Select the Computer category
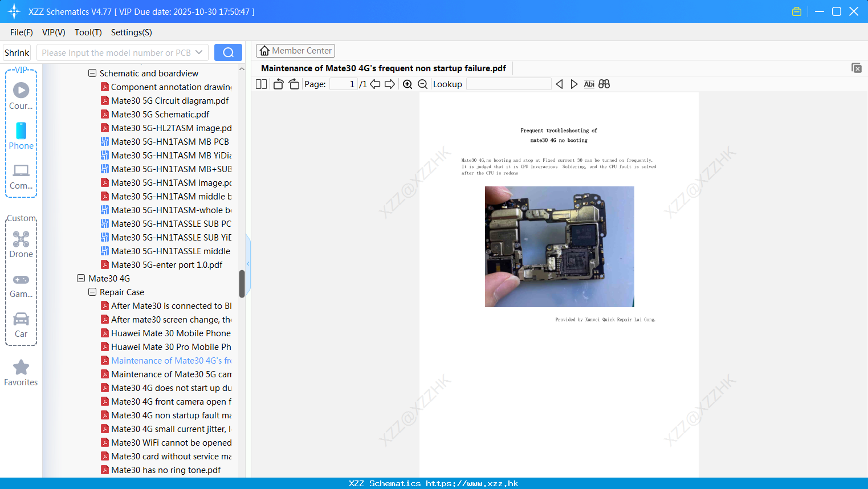868x489 pixels. (x=21, y=177)
